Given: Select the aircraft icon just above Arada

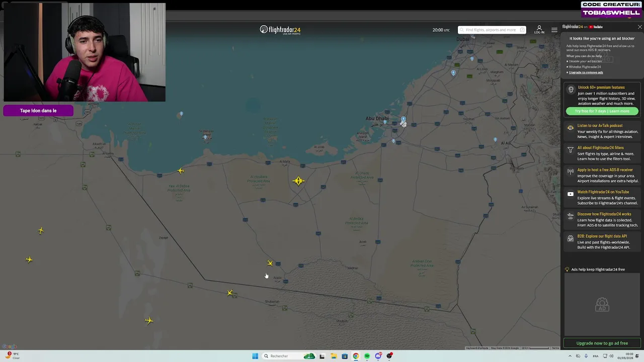Looking at the screenshot, I should pos(270,263).
